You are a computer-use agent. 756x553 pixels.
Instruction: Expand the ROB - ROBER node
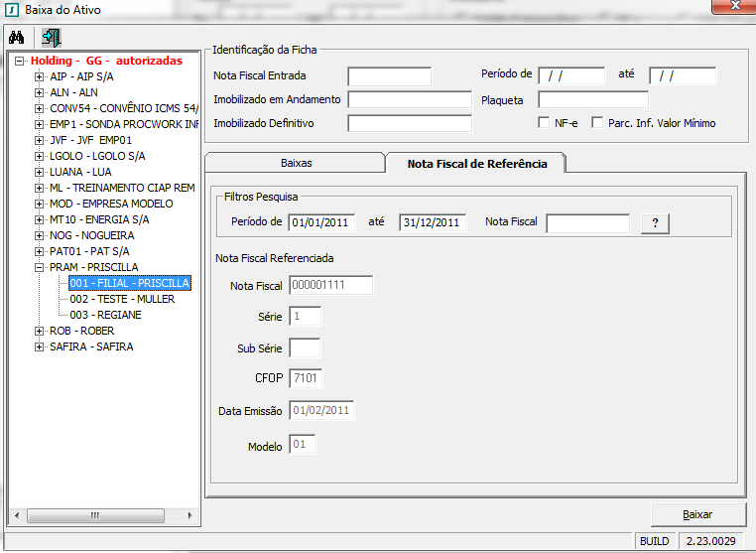pos(39,331)
